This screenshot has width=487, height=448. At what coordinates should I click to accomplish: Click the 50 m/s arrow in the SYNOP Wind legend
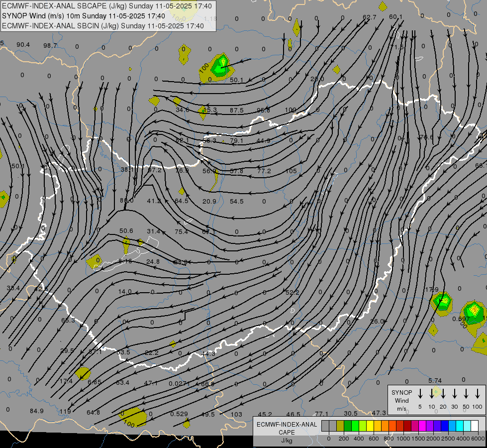[466, 394]
